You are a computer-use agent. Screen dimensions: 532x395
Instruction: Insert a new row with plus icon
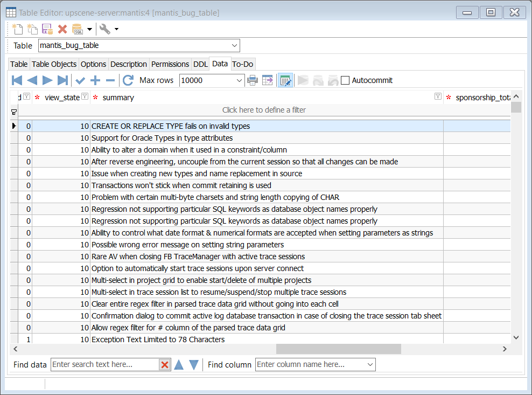pos(95,80)
